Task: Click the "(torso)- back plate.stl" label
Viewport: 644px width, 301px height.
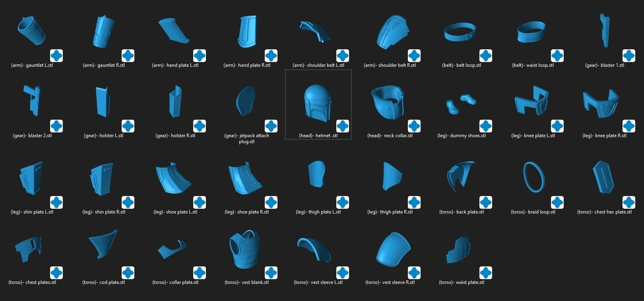Action: pyautogui.click(x=462, y=212)
